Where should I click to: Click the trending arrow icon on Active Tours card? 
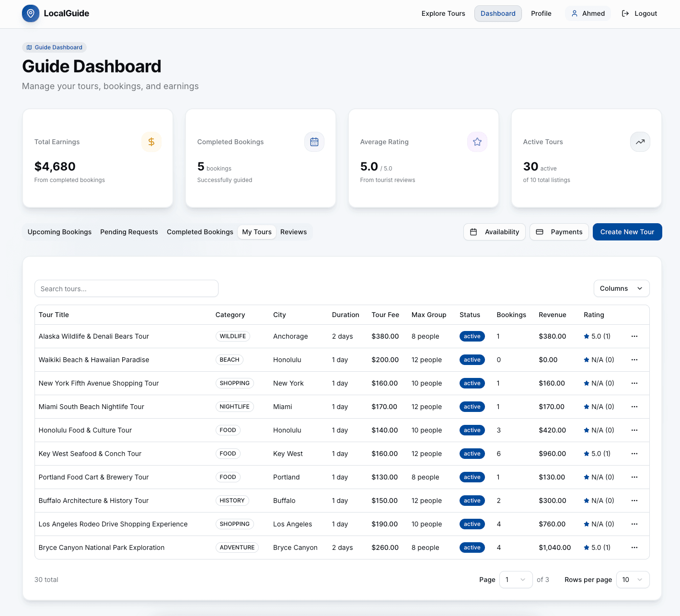point(640,142)
